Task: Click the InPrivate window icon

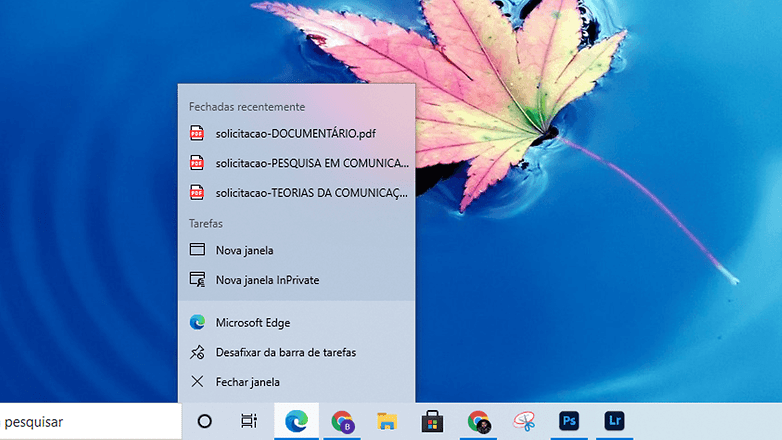Action: pyautogui.click(x=197, y=279)
